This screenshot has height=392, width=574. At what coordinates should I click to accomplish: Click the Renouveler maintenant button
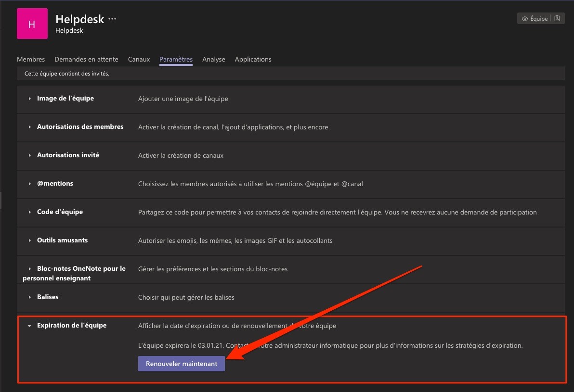pyautogui.click(x=181, y=364)
